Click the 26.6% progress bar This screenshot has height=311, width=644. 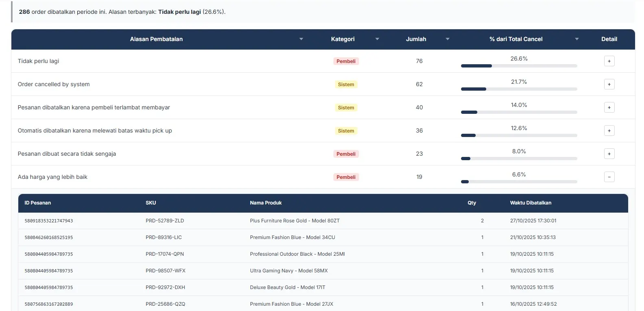pos(519,66)
